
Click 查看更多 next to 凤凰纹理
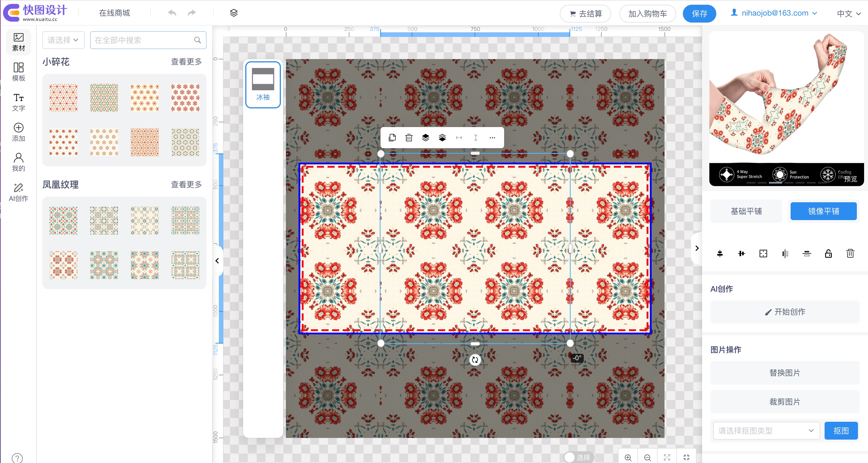point(186,184)
